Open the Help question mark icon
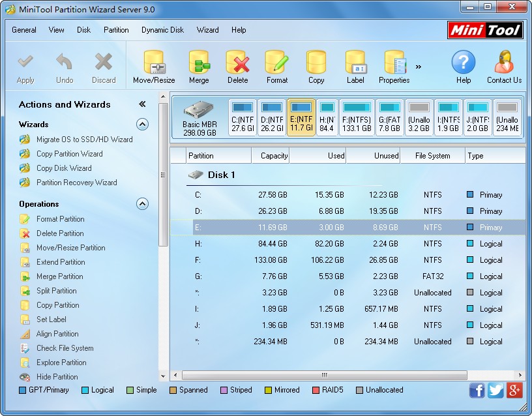 (464, 62)
